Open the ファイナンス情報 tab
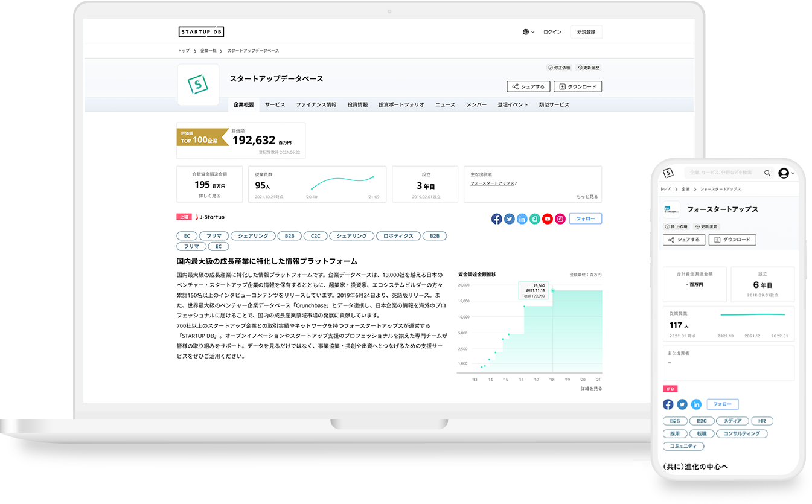This screenshot has height=504, width=812. pyautogui.click(x=316, y=104)
